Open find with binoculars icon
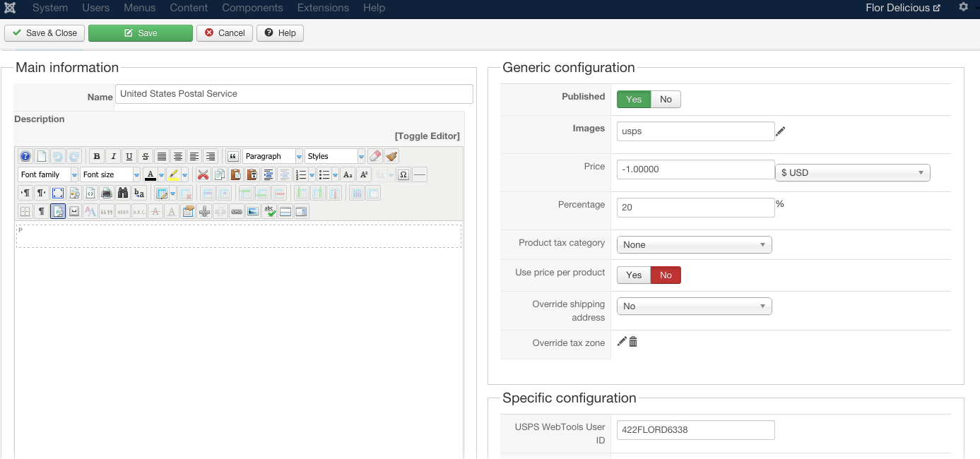 tap(123, 193)
